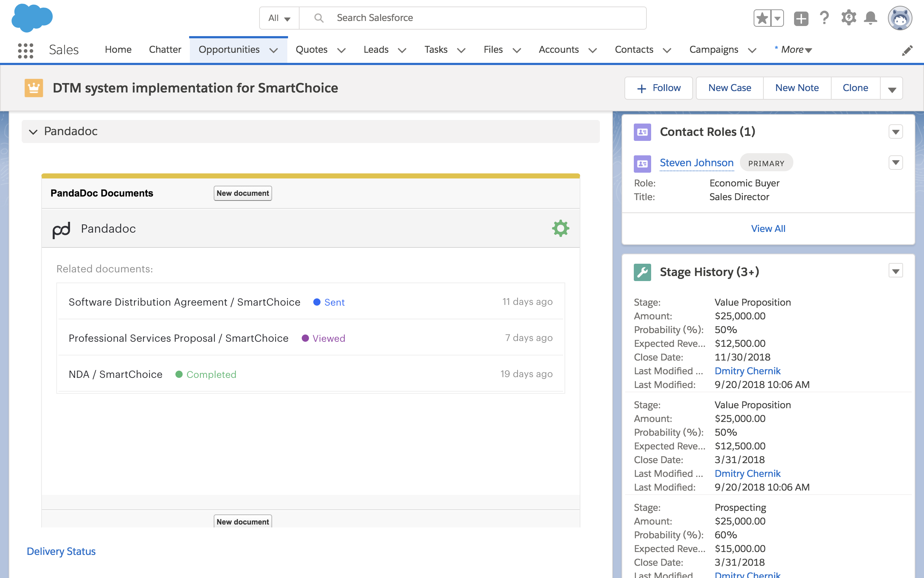Expand the Leads tab chevron
The width and height of the screenshot is (924, 578).
click(402, 51)
